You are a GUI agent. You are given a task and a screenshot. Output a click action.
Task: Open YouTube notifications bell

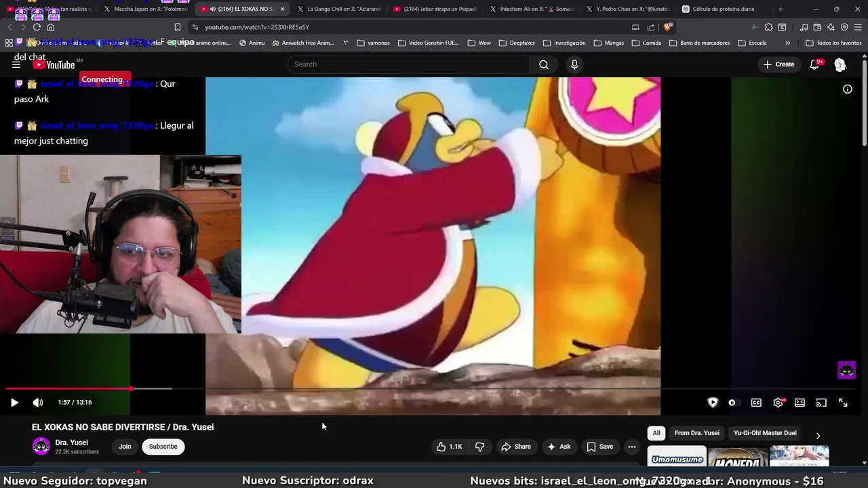pos(815,64)
